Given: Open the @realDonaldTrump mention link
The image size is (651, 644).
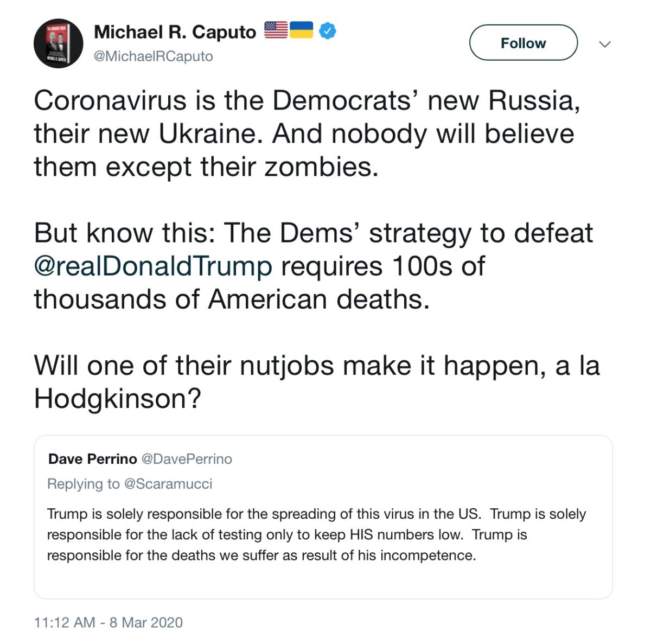Looking at the screenshot, I should tap(153, 266).
